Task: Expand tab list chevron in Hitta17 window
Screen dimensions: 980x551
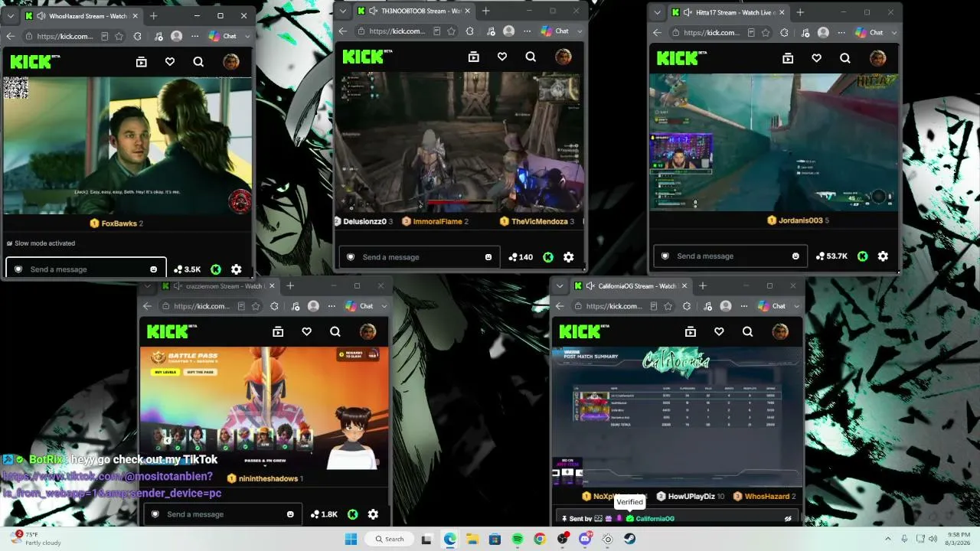Action: tap(658, 12)
